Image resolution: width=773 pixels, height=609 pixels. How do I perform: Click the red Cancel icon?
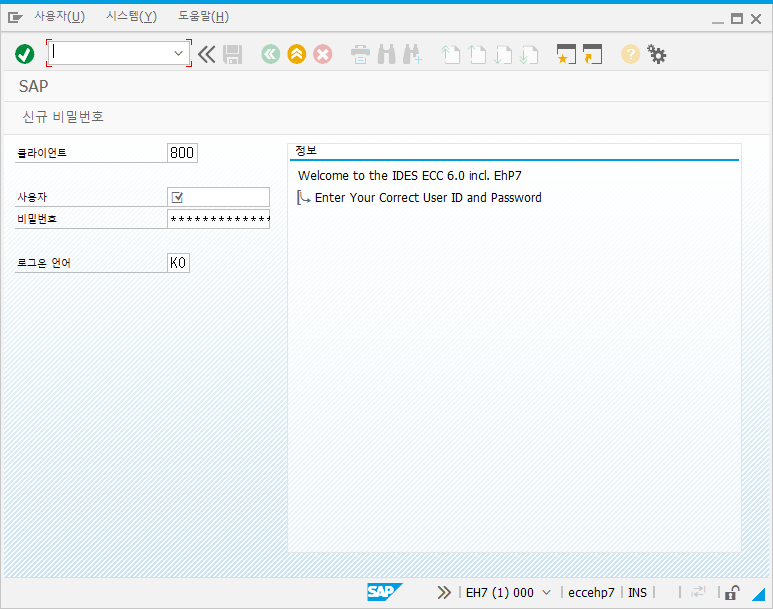pos(323,54)
